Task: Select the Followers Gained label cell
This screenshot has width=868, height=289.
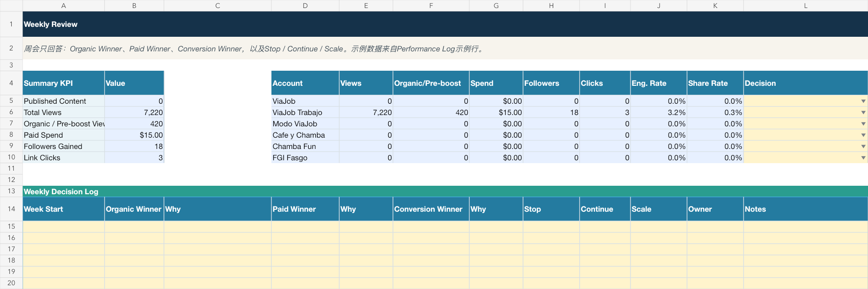Action: 64,146
